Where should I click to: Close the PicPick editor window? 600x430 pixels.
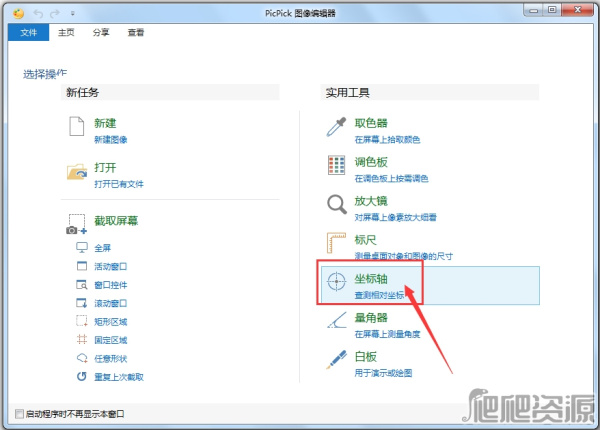pyautogui.click(x=578, y=10)
